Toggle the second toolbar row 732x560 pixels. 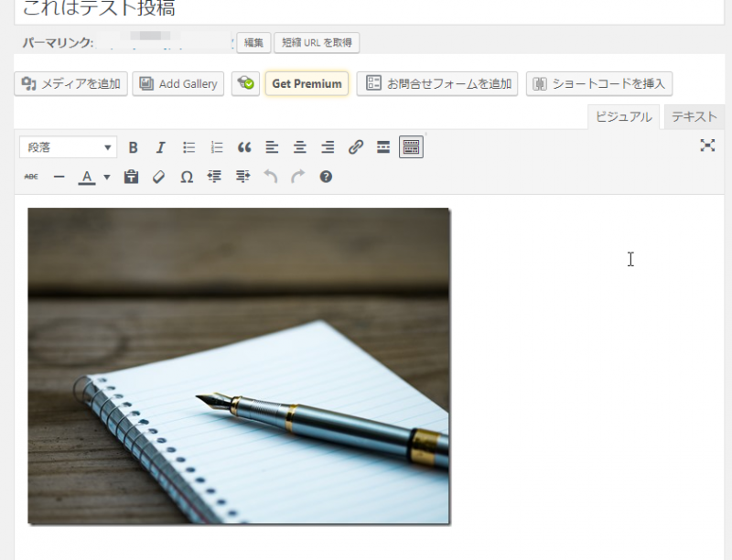[x=412, y=147]
